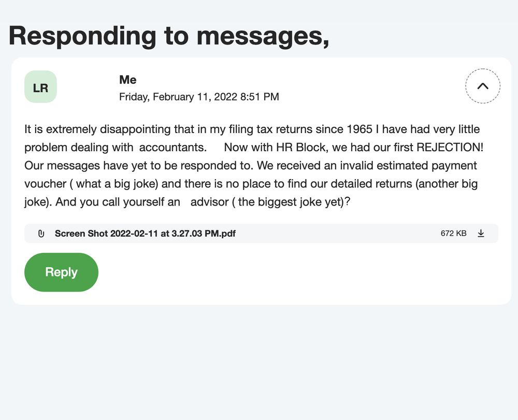Open the Screen Shot 2022-02-11 PDF attachment
Screen dimensions: 518x420
[x=145, y=234]
